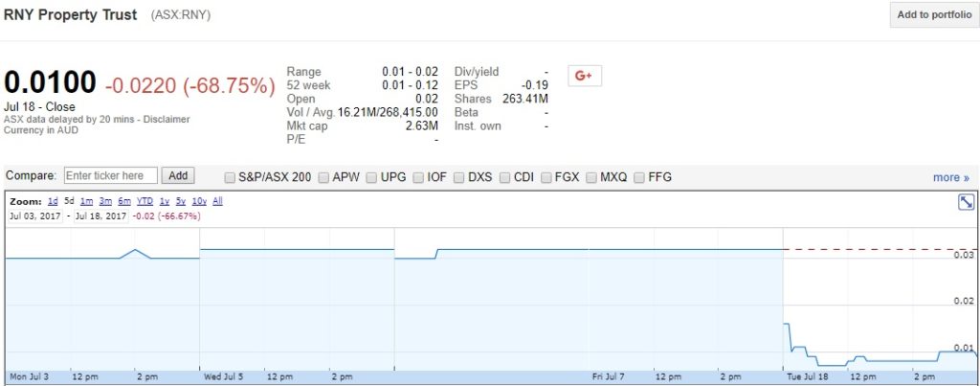This screenshot has height=386, width=980.
Task: Check the MXQ comparison box
Action: [591, 177]
